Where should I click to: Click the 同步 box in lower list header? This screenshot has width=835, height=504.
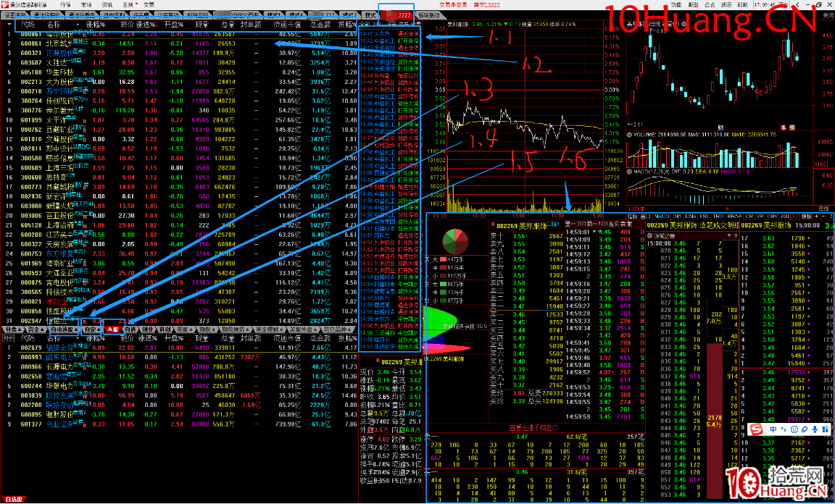tap(8, 338)
